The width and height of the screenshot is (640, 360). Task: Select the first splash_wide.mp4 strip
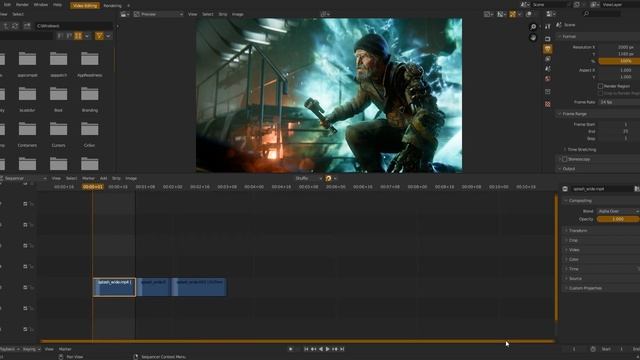pos(114,287)
